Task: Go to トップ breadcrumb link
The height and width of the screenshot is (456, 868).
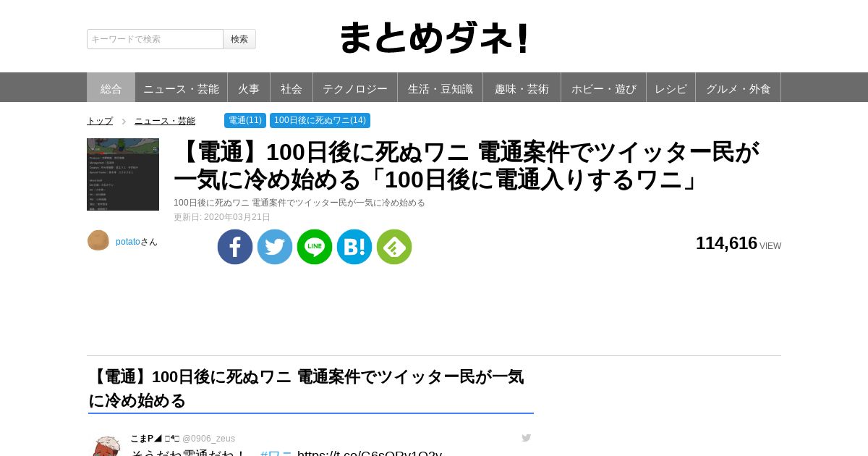Action: pyautogui.click(x=100, y=121)
